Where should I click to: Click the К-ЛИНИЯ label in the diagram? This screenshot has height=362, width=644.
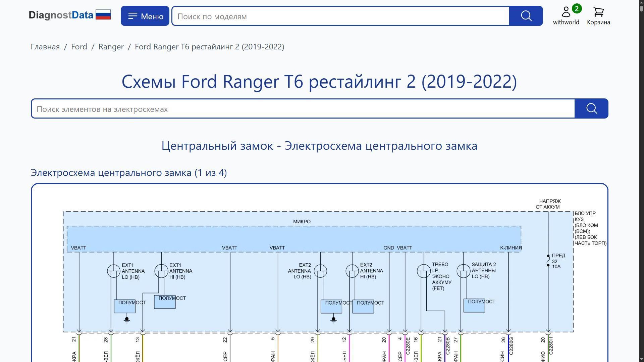tap(511, 248)
